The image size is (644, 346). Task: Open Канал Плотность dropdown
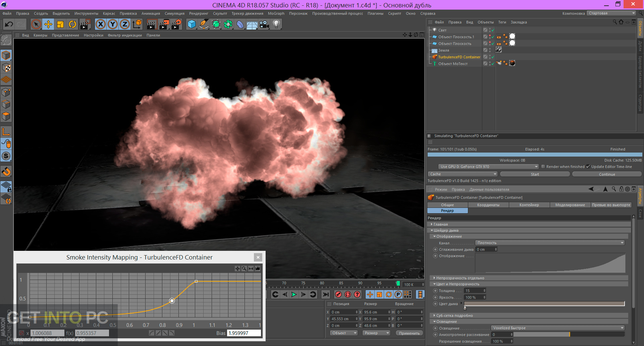550,243
